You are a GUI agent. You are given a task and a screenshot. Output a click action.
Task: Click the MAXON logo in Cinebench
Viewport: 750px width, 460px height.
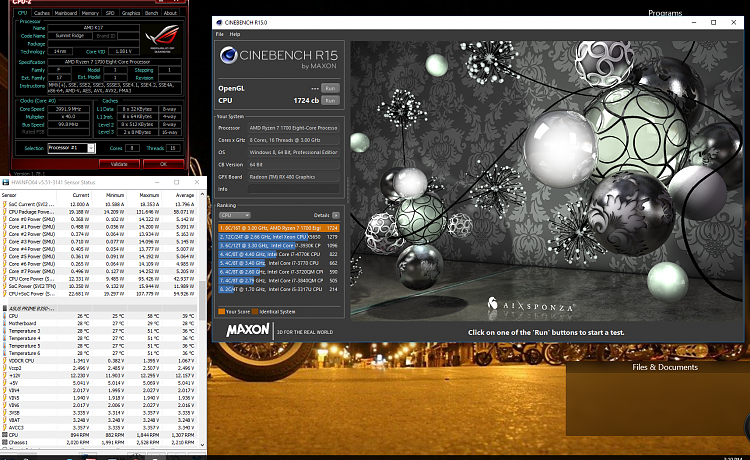248,330
